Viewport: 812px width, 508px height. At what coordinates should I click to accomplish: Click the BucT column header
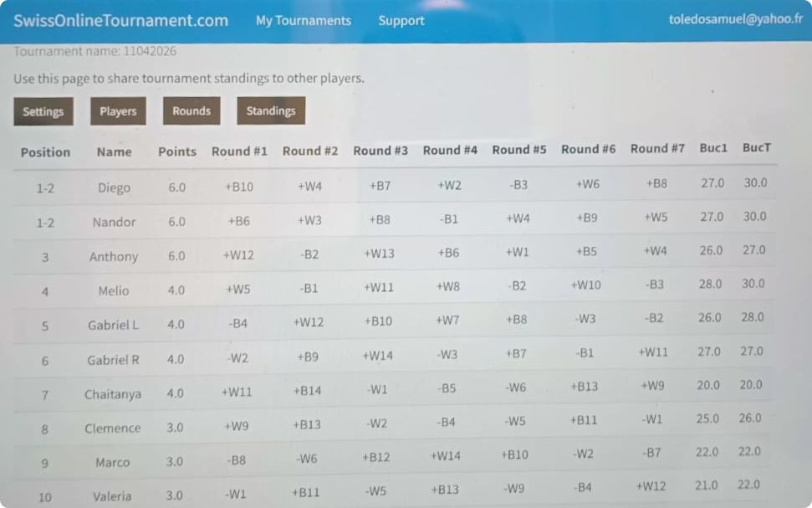[756, 148]
